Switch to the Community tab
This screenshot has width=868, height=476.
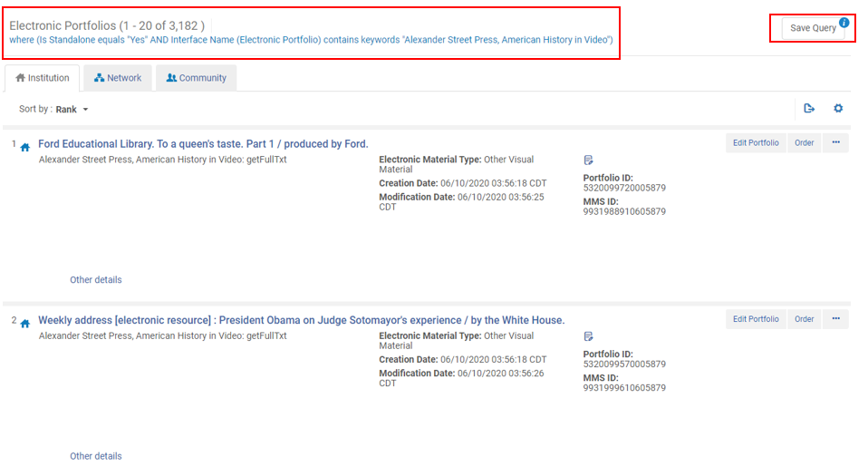(x=196, y=78)
